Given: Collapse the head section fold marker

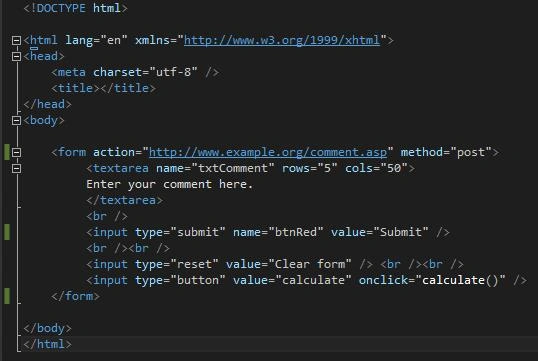Looking at the screenshot, I should tap(16, 56).
